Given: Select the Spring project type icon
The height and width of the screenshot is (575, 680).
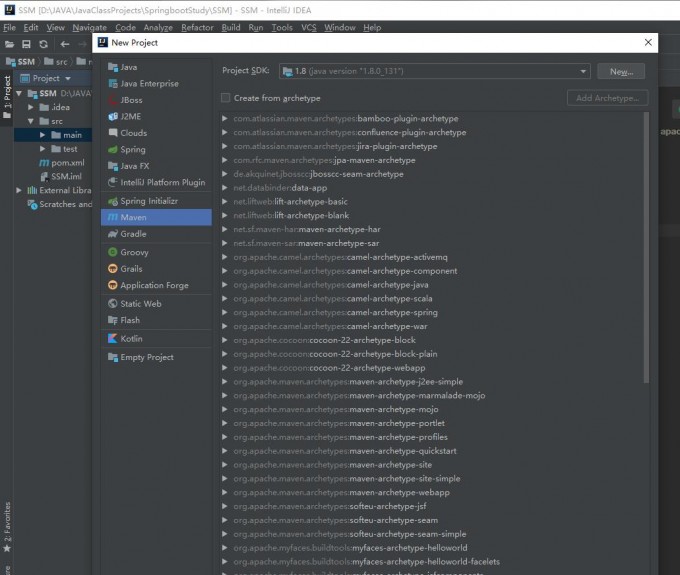Looking at the screenshot, I should pyautogui.click(x=112, y=149).
